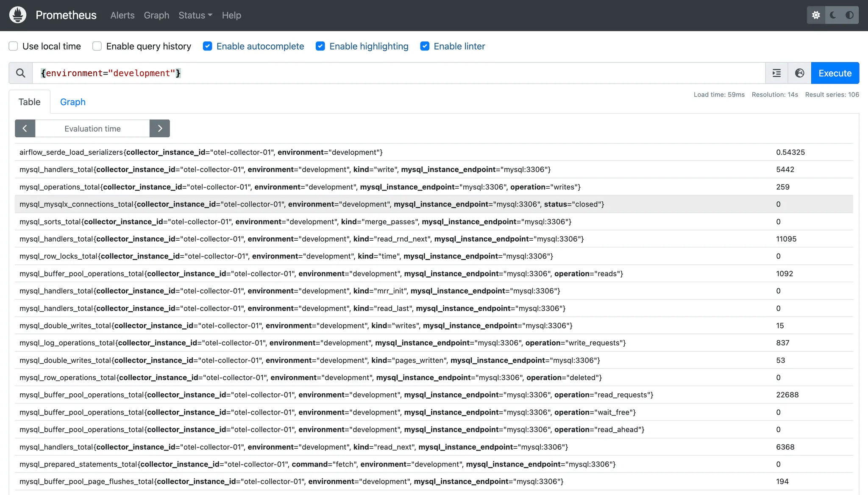Select mysql_double_writes_total kind="writes" row
The width and height of the screenshot is (868, 495).
pyautogui.click(x=434, y=325)
